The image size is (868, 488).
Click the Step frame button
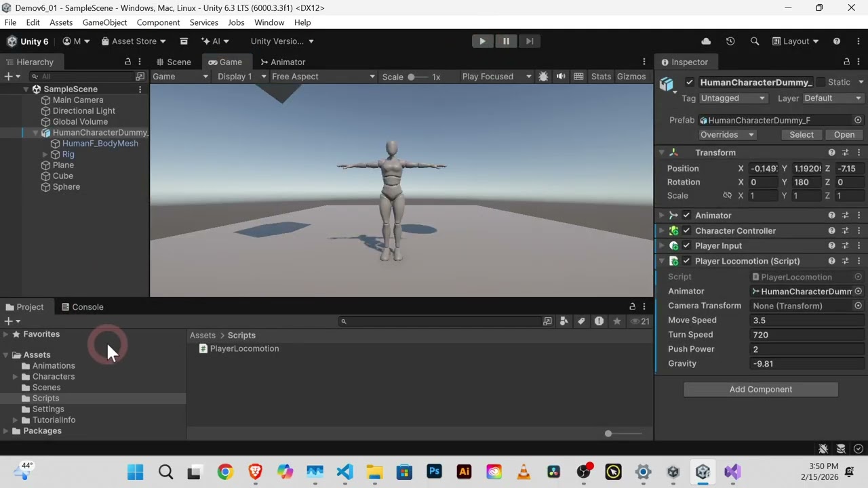coord(530,41)
